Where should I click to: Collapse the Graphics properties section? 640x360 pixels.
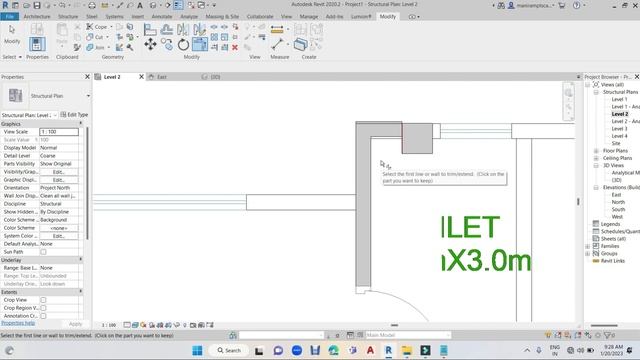point(80,123)
